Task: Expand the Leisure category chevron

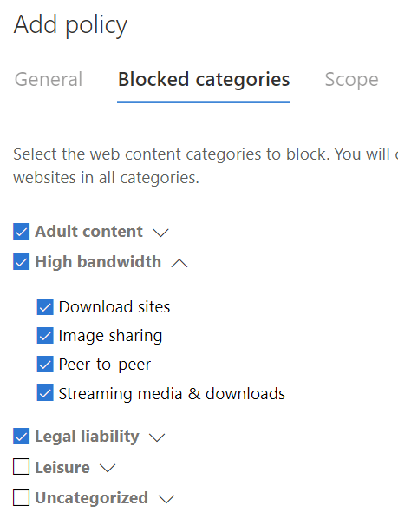Action: [x=108, y=469]
